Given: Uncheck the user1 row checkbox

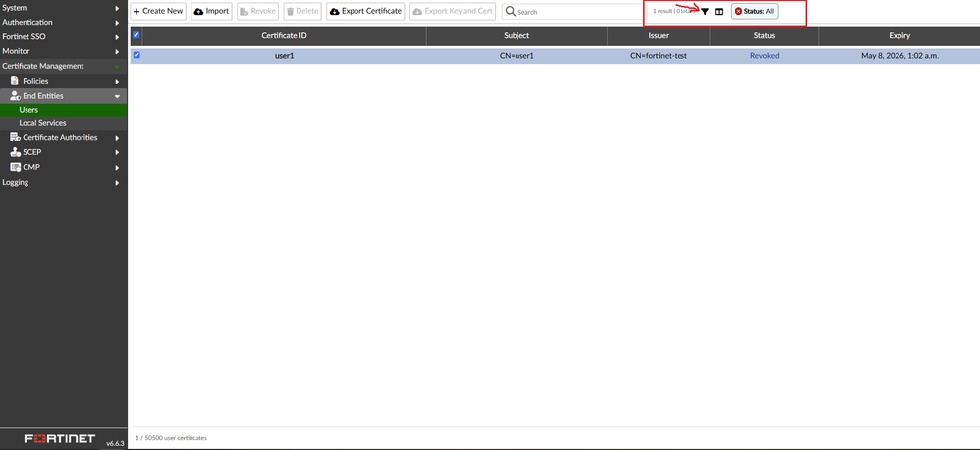Looking at the screenshot, I should click(x=136, y=55).
